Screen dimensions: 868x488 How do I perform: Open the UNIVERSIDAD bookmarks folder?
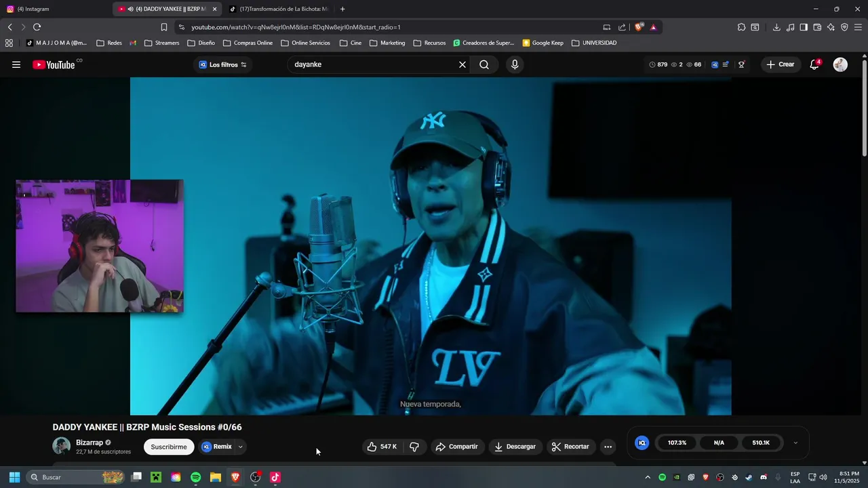point(594,43)
